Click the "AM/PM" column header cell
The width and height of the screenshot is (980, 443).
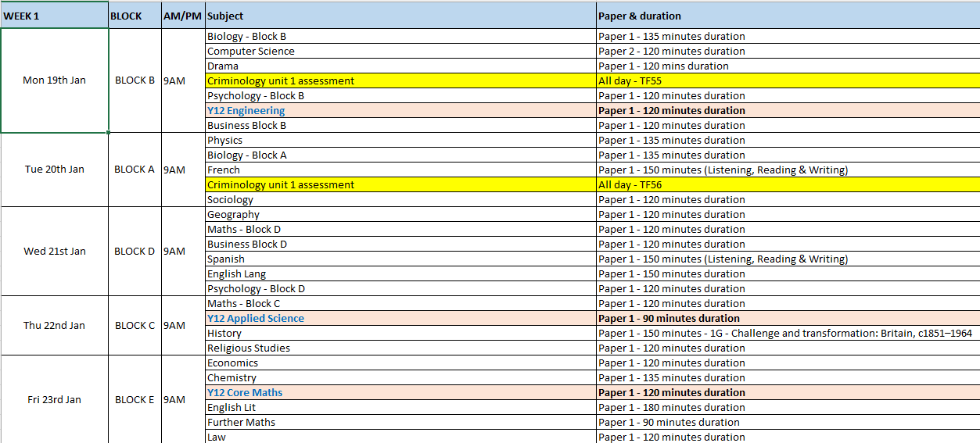[182, 16]
